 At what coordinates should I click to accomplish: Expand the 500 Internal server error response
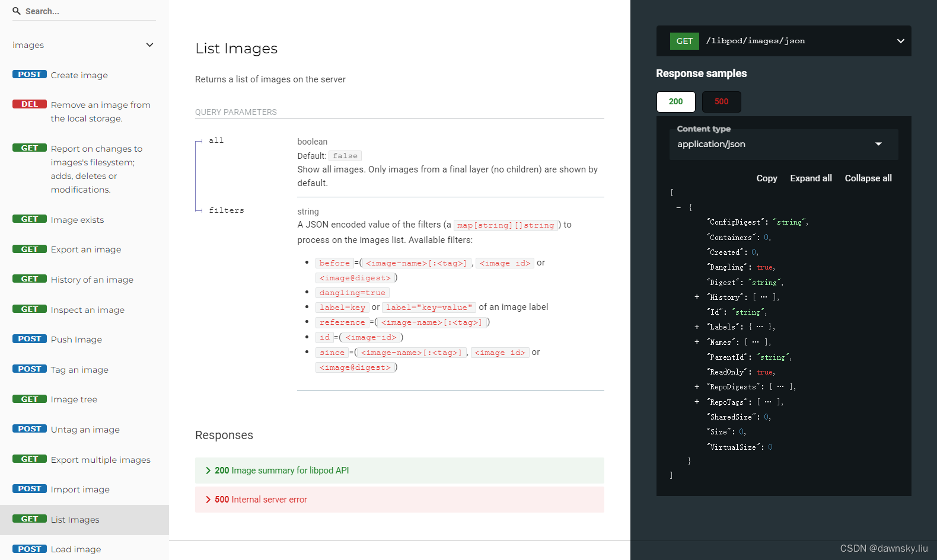[x=399, y=500]
